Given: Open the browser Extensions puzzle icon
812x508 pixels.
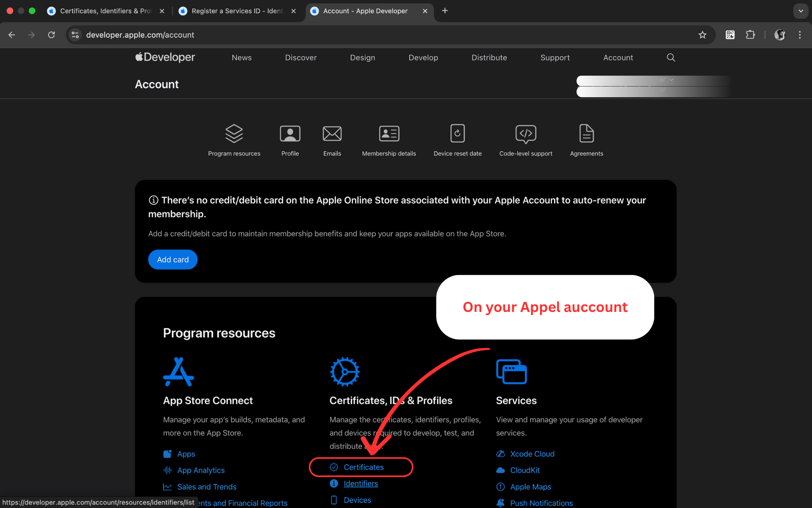Looking at the screenshot, I should [750, 35].
